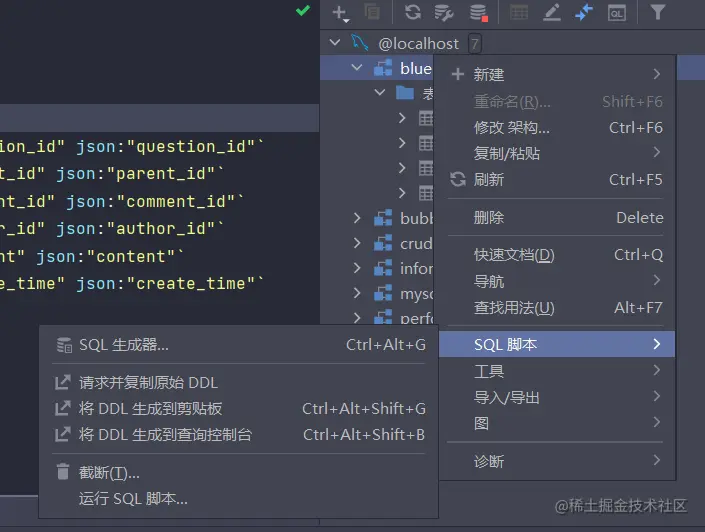Click the Deactivate data source icon

click(478, 12)
